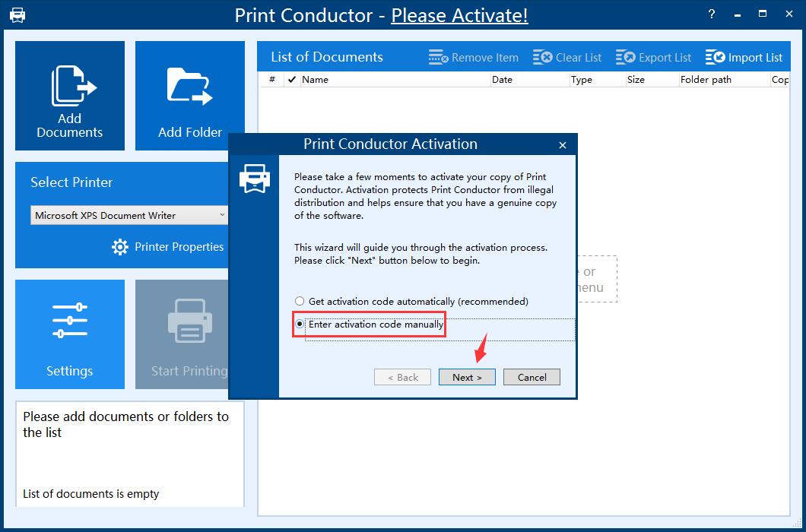Click the checkmark column header

(292, 80)
